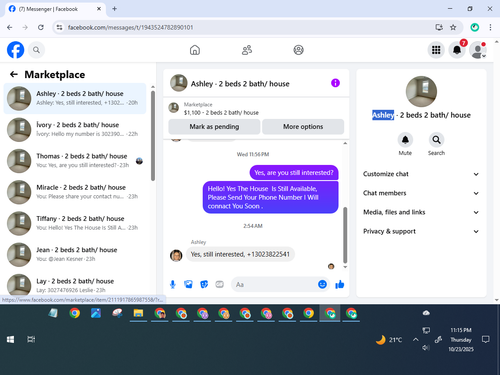Open File Explorer from taskbar
This screenshot has height=375, width=500.
point(138,313)
